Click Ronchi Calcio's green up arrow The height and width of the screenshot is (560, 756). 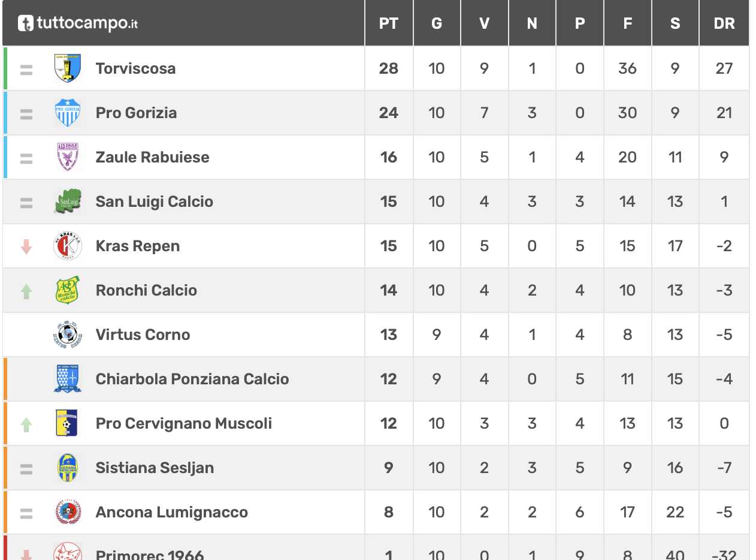coord(26,291)
